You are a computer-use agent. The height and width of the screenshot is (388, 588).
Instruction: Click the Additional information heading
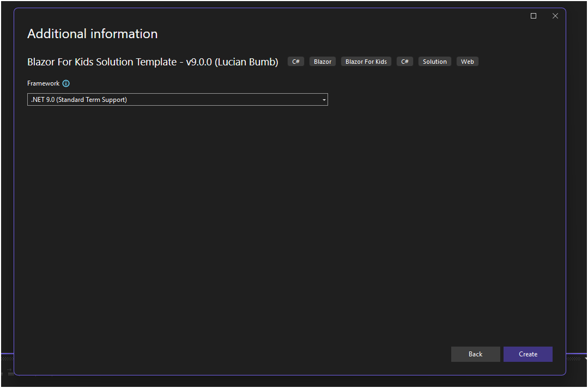(x=92, y=34)
